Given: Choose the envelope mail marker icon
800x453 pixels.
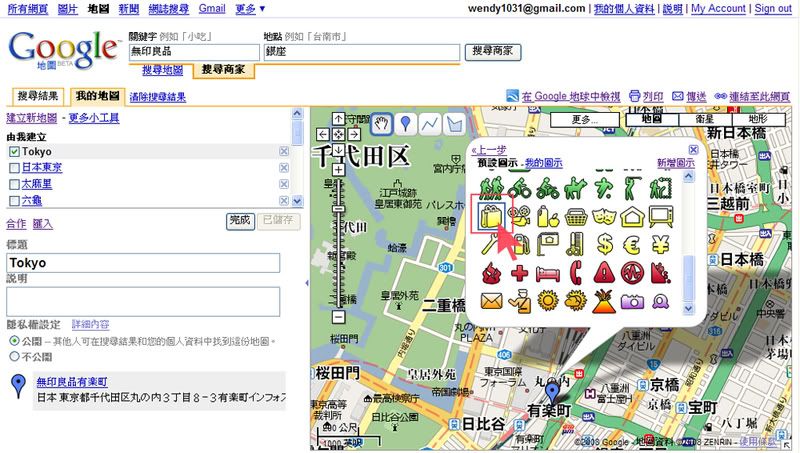Looking at the screenshot, I should coord(491,300).
